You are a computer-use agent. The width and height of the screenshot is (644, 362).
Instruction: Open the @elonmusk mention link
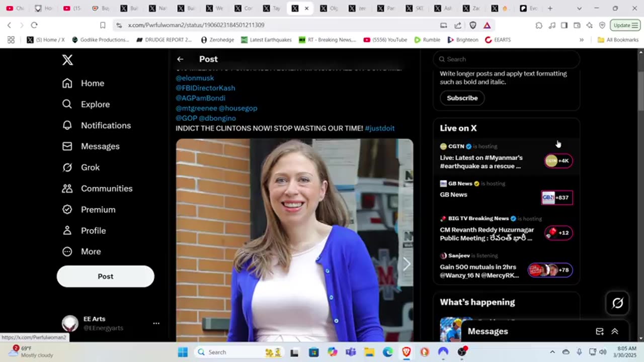(195, 78)
